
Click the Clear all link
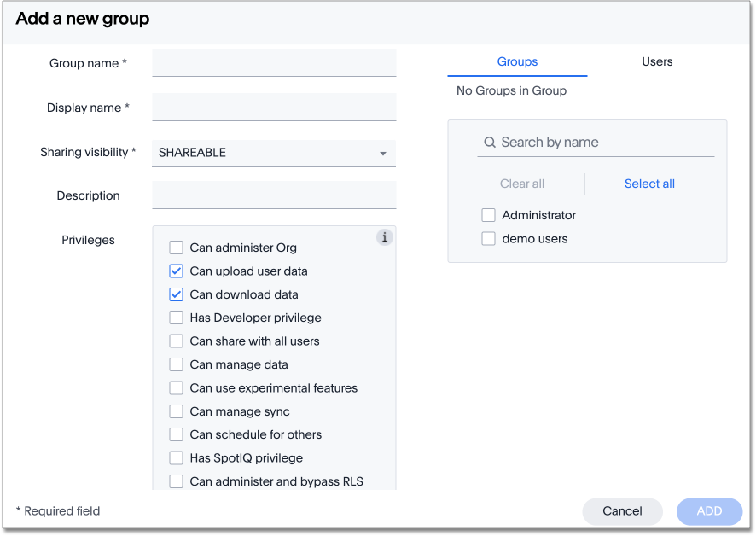pyautogui.click(x=522, y=184)
